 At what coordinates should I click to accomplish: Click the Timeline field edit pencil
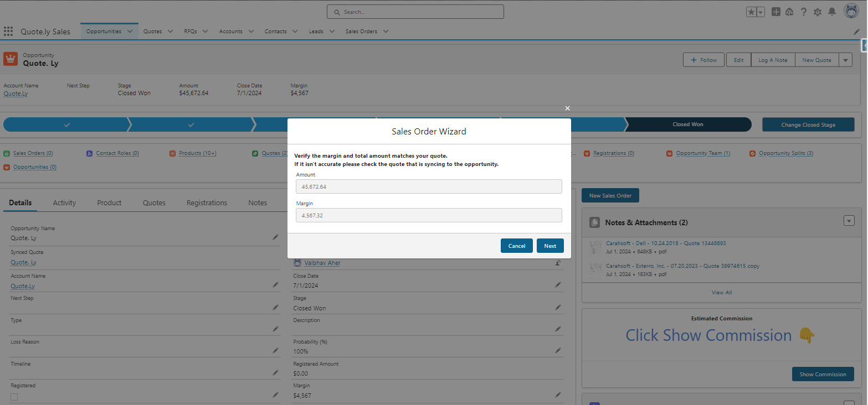[x=275, y=372]
